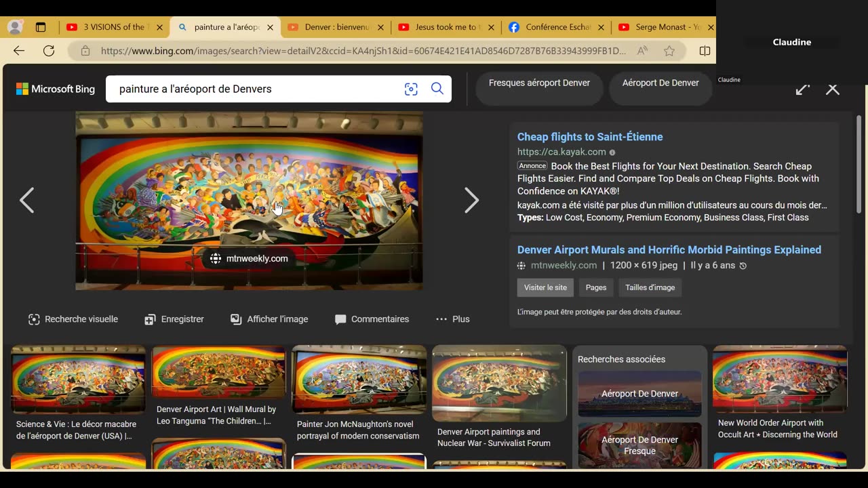Click the history icon next to 'Il y a 6 ans'
This screenshot has width=868, height=488.
[x=743, y=266]
